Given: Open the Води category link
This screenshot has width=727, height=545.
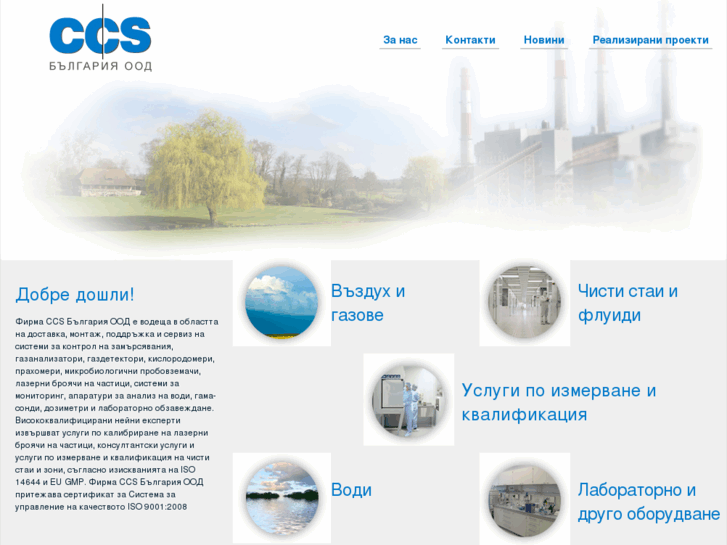Looking at the screenshot, I should 351,490.
